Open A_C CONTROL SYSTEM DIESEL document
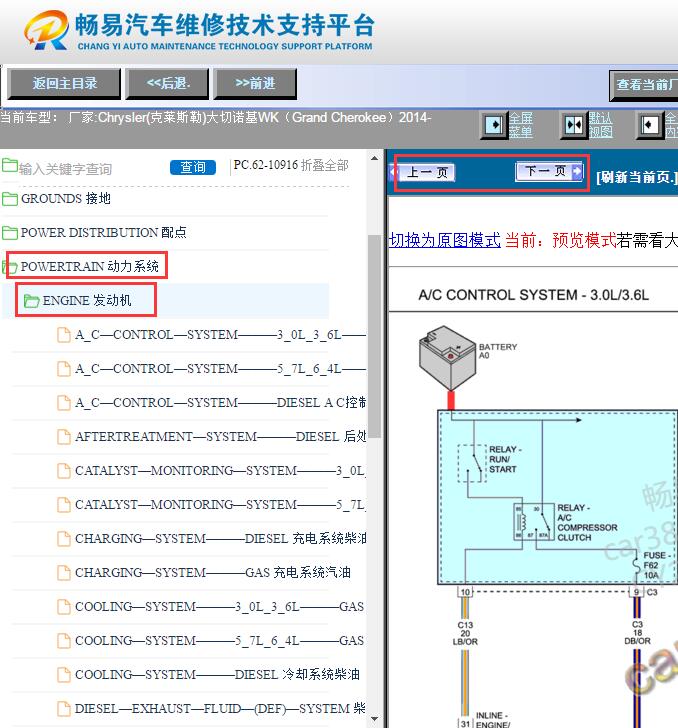The image size is (678, 728). [220, 403]
